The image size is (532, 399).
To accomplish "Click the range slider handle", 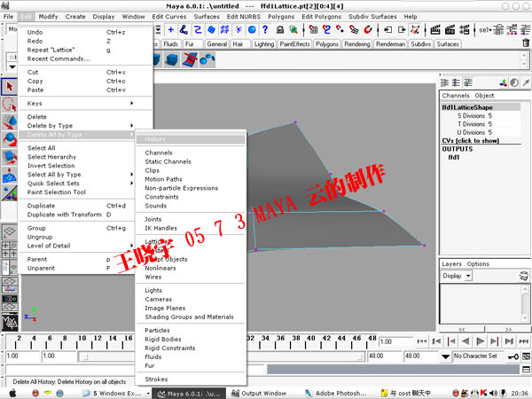I will click(85, 356).
